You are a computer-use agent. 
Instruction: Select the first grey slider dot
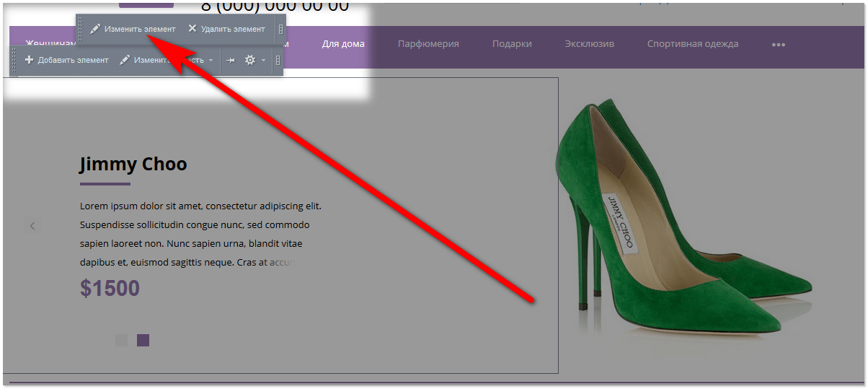(x=121, y=340)
